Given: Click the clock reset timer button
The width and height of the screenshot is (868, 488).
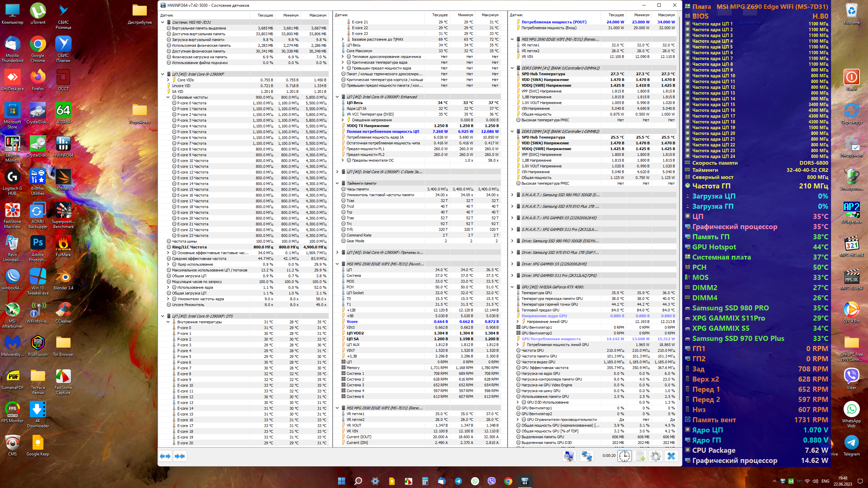Looking at the screenshot, I should point(624,456).
